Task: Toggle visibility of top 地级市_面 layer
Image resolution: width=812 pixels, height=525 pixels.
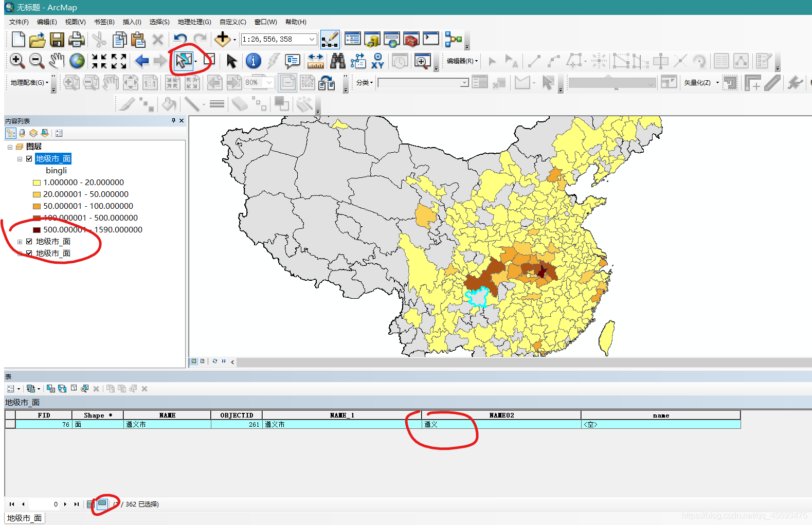Action: pos(29,159)
